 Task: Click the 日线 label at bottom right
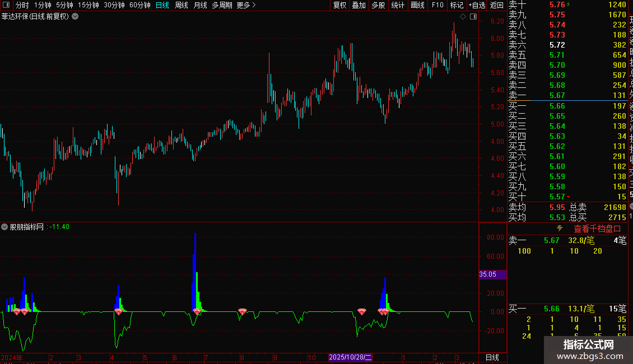pyautogui.click(x=492, y=357)
